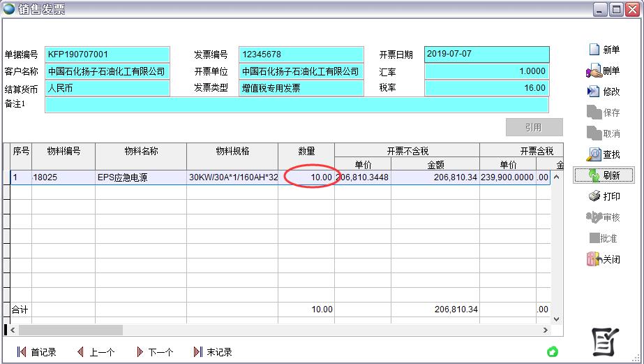Viewport: 644px width, 364px height.
Task: Click the 客户名称 customer name field
Action: click(107, 72)
